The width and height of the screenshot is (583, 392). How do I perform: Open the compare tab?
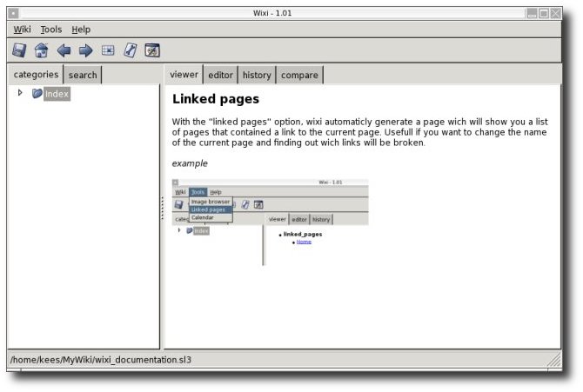[x=299, y=75]
